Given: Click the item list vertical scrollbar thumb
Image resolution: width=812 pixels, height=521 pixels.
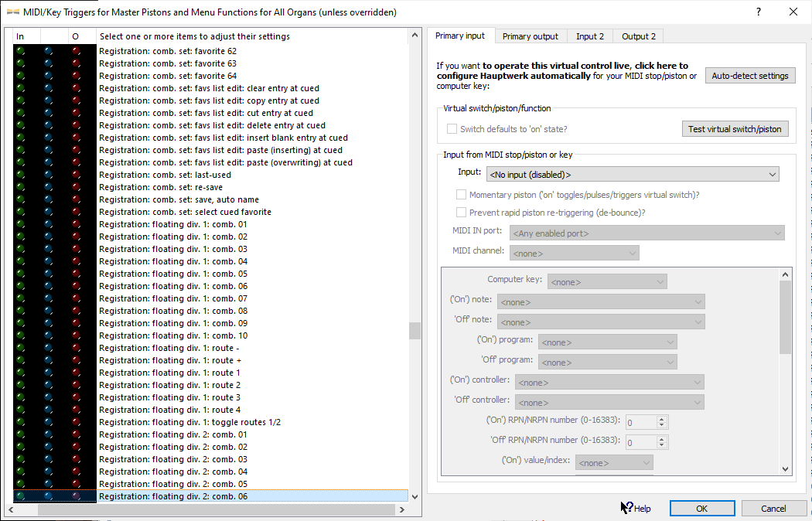Looking at the screenshot, I should [415, 331].
